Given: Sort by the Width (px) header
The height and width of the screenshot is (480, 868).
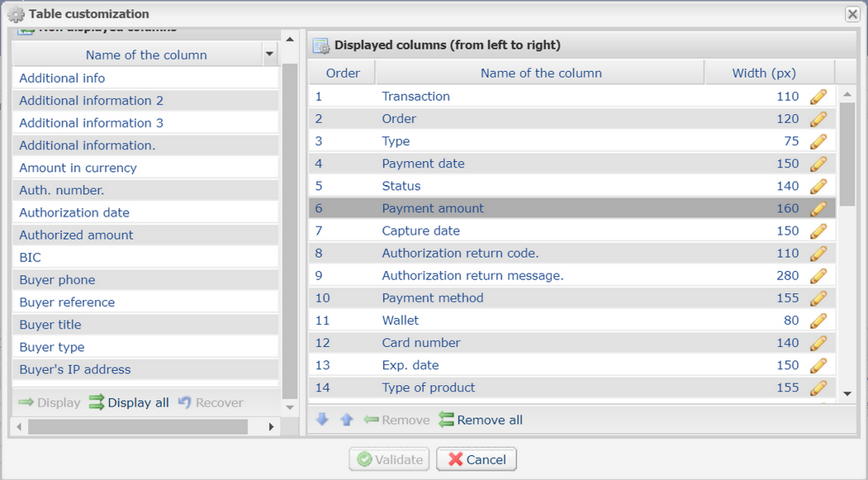Looking at the screenshot, I should 764,73.
